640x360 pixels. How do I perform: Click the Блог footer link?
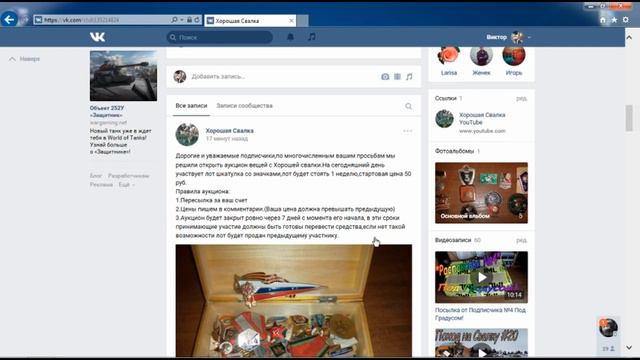coord(96,176)
